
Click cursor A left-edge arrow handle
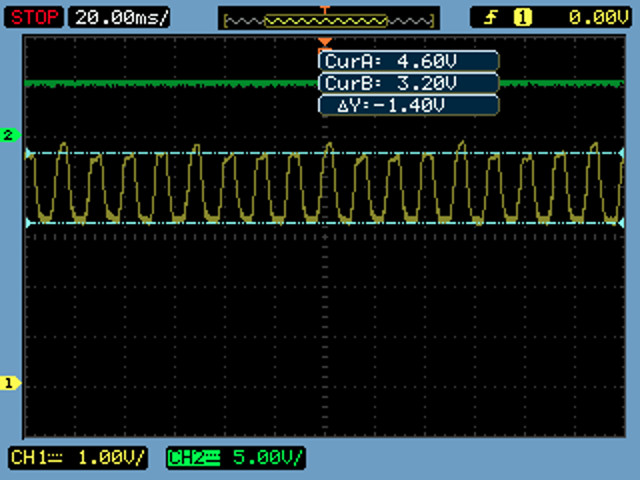click(x=29, y=153)
